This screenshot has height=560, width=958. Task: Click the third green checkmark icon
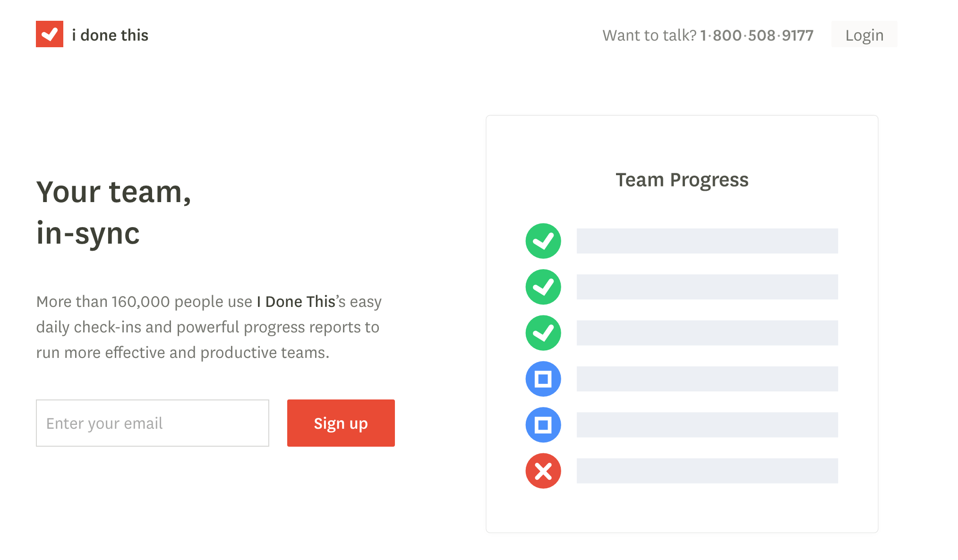pyautogui.click(x=543, y=333)
